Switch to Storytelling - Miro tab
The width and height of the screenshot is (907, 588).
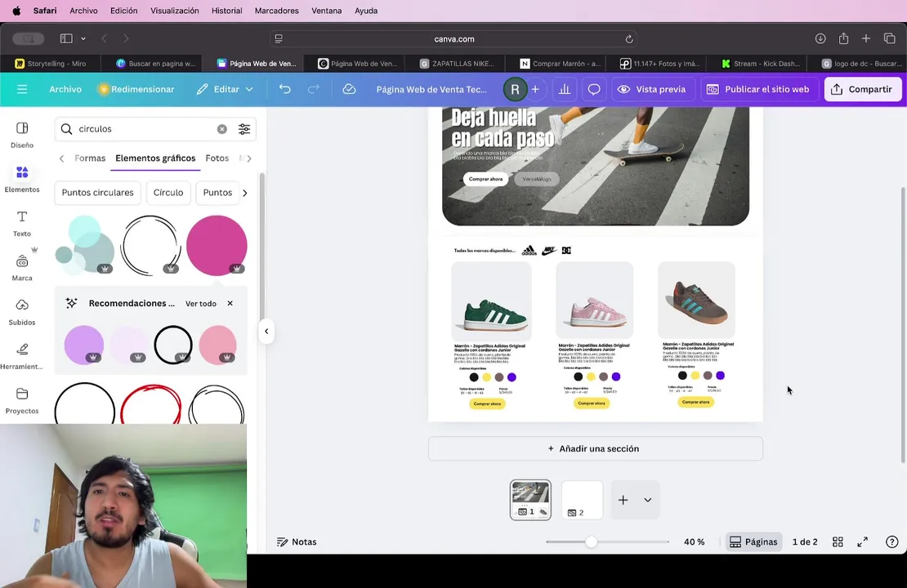(x=51, y=64)
